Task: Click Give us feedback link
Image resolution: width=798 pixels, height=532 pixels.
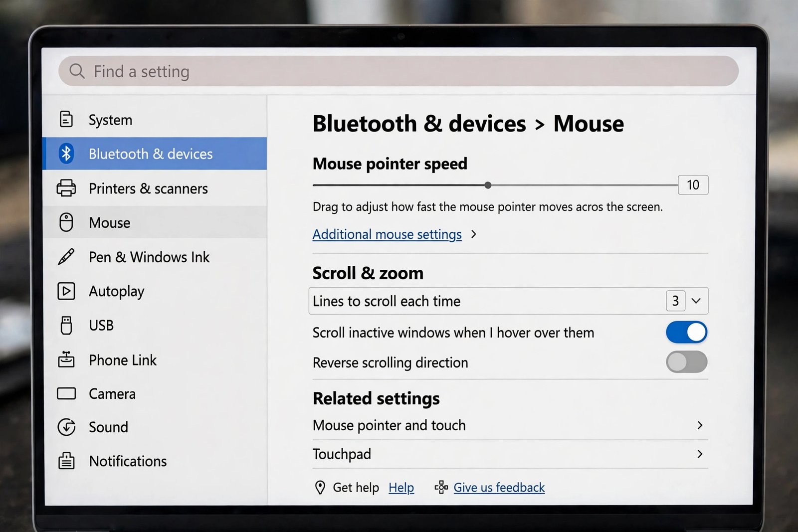Action: [499, 488]
